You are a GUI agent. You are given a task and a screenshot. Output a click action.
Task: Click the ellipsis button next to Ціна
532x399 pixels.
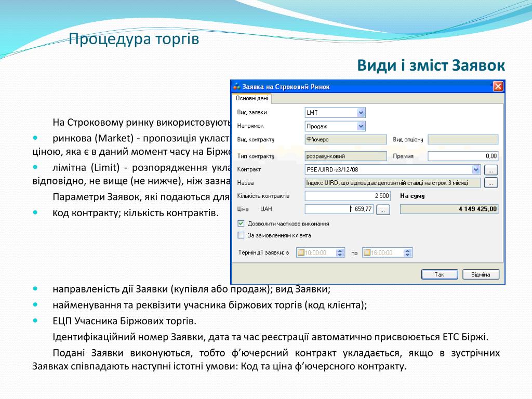click(x=383, y=210)
